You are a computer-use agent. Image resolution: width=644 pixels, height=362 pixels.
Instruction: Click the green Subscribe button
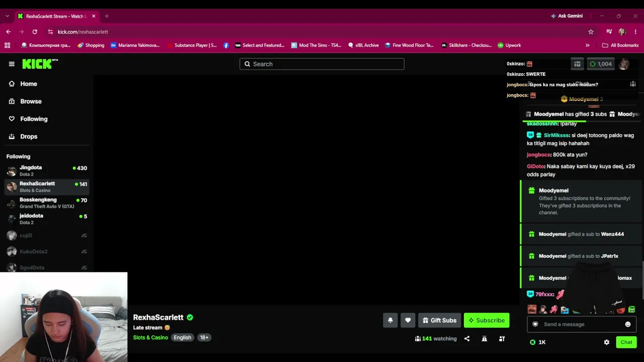pos(487,320)
